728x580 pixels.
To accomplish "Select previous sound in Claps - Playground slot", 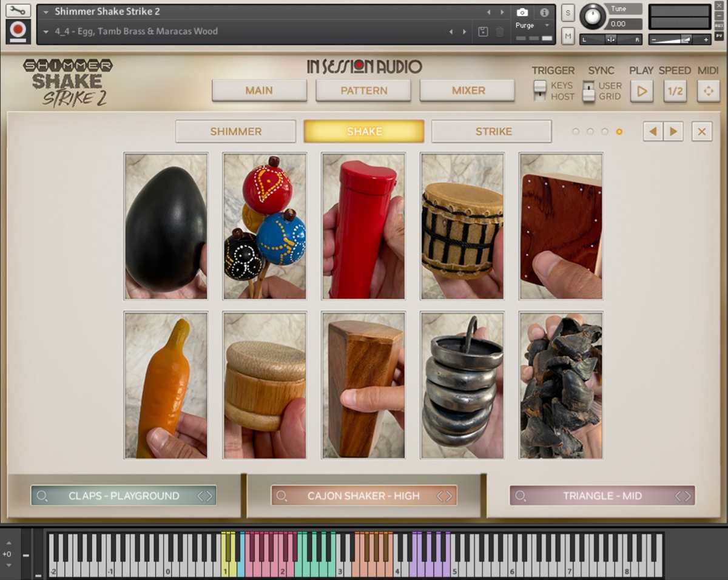I will click(x=201, y=496).
